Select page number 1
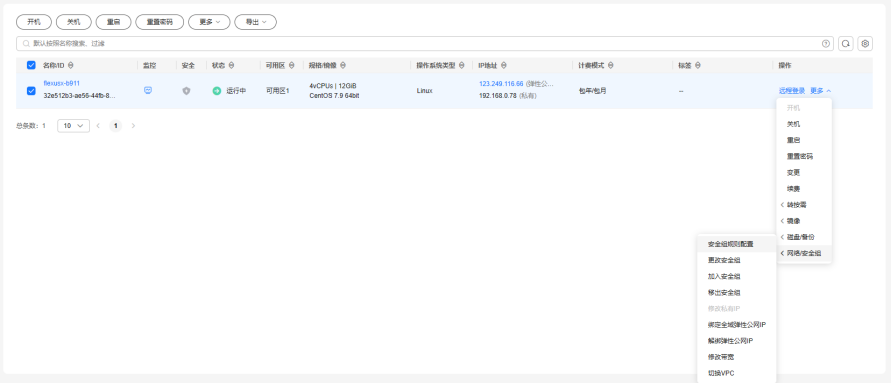The width and height of the screenshot is (891, 383). 116,126
